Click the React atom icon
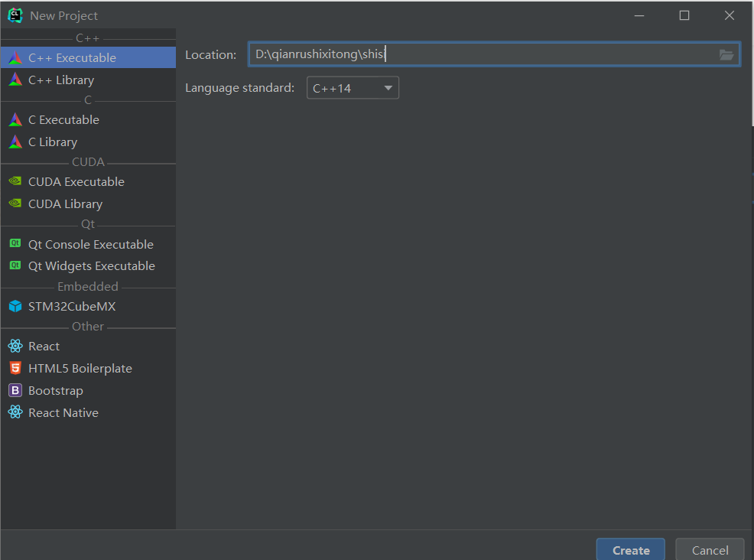Screen dimensions: 754x560 pyautogui.click(x=15, y=346)
